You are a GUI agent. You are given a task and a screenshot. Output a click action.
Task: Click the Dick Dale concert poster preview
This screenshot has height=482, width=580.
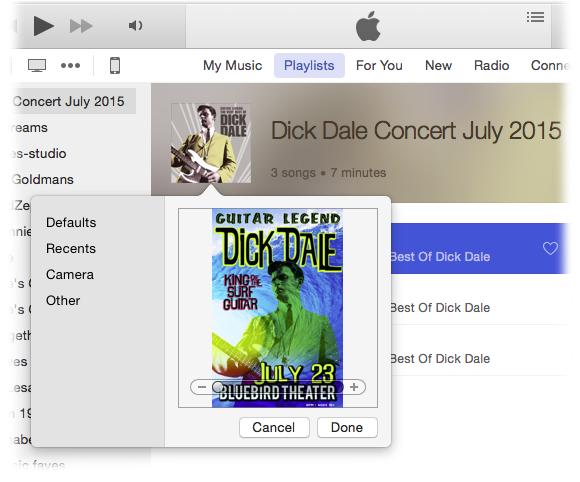277,308
